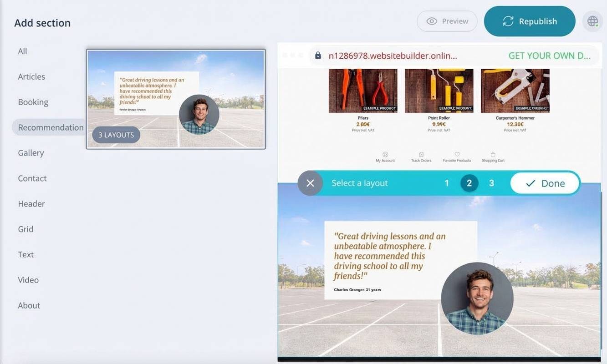607x364 pixels.
Task: Select the Gallery category
Action: pos(31,153)
